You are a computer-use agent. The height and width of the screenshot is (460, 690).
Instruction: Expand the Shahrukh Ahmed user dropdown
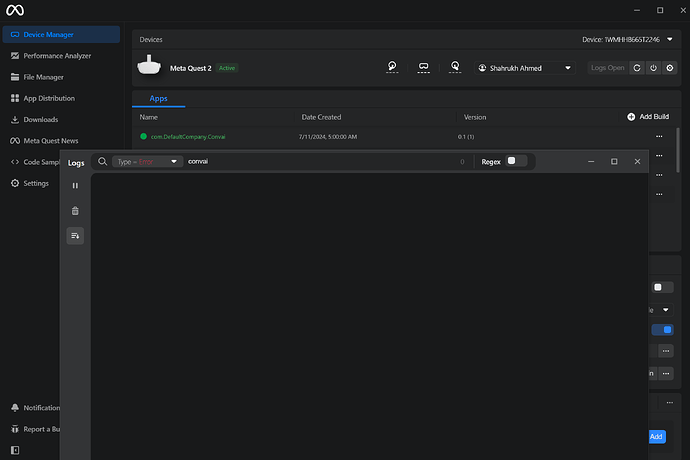[x=525, y=68]
